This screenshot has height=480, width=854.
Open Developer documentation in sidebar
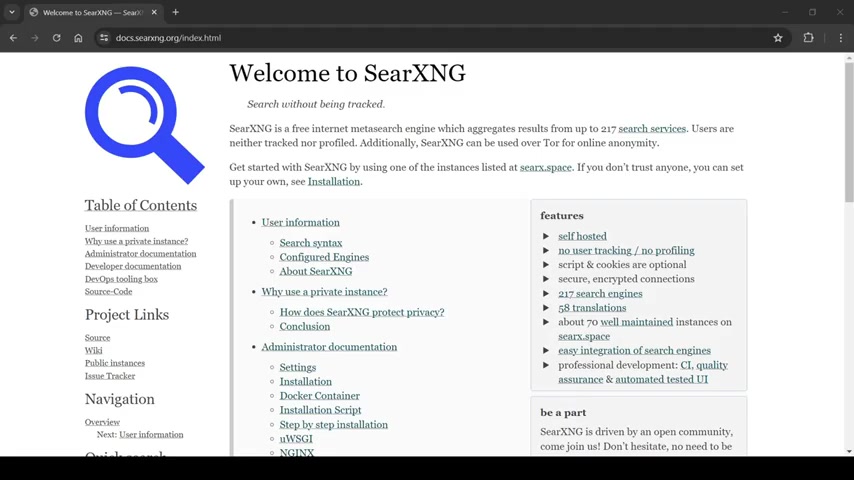[133, 266]
